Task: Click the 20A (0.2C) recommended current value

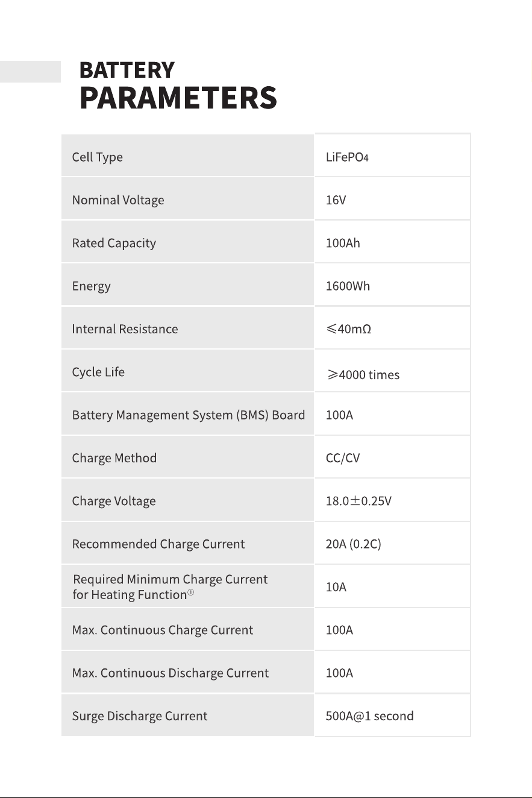Action: [x=354, y=544]
